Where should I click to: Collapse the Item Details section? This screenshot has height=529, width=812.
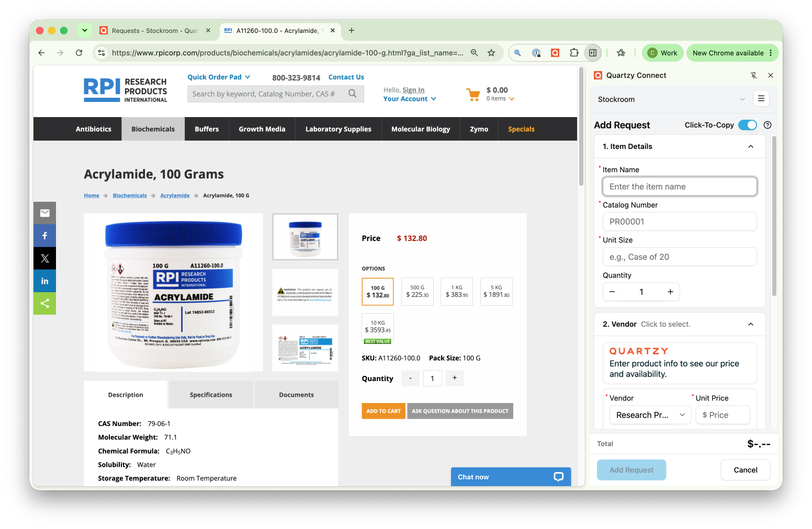tap(751, 146)
